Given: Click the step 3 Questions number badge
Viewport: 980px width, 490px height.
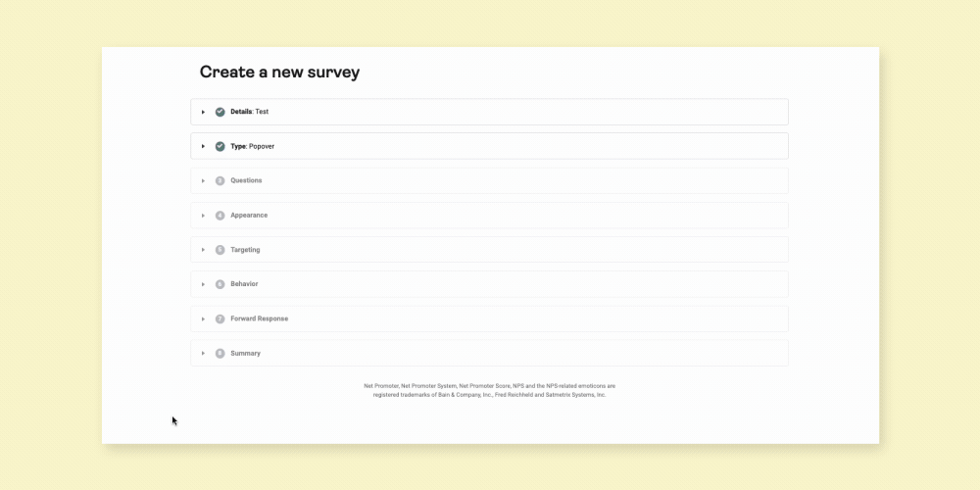Looking at the screenshot, I should tap(220, 180).
